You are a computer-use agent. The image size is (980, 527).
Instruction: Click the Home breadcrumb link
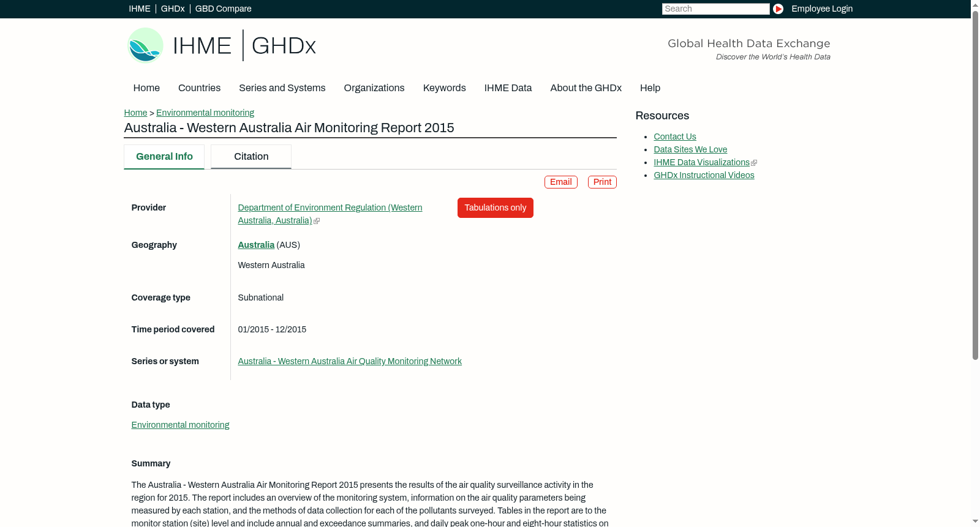(135, 113)
